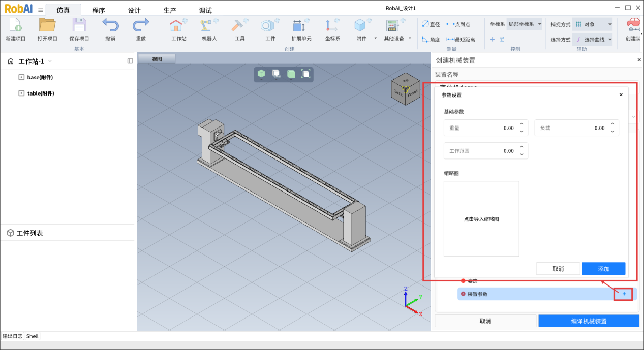This screenshot has height=350, width=644.
Task: Click the 新建项目 new project icon
Action: (x=15, y=25)
